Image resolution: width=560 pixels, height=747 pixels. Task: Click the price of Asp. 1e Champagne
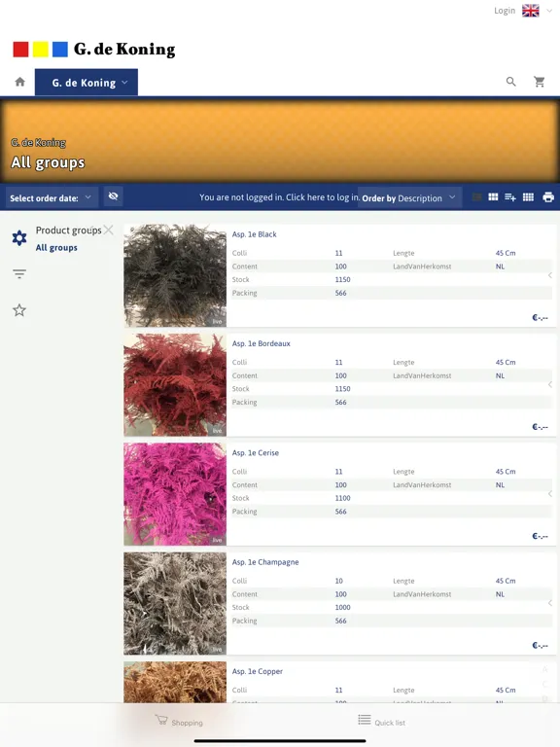pyautogui.click(x=540, y=646)
